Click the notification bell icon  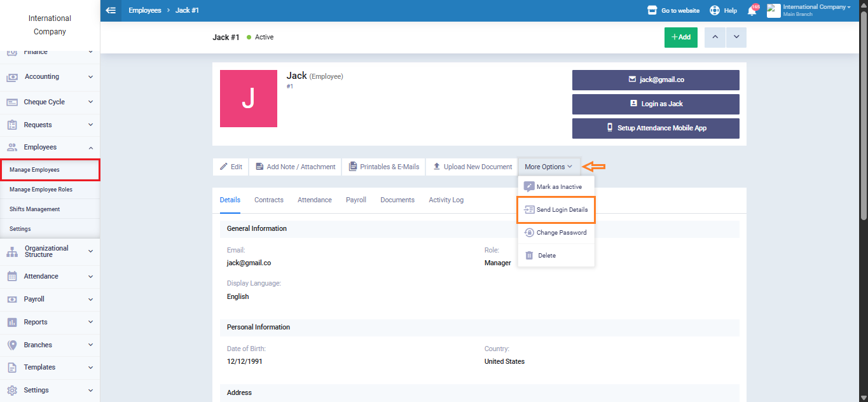point(752,11)
